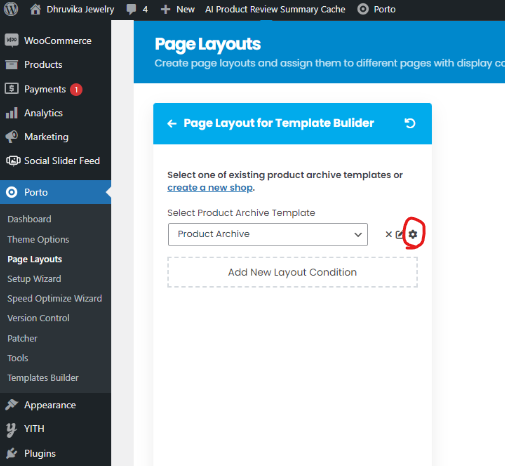Viewport: 505px width, 466px height.
Task: Open Theme Options submenu item
Action: pyautogui.click(x=38, y=239)
